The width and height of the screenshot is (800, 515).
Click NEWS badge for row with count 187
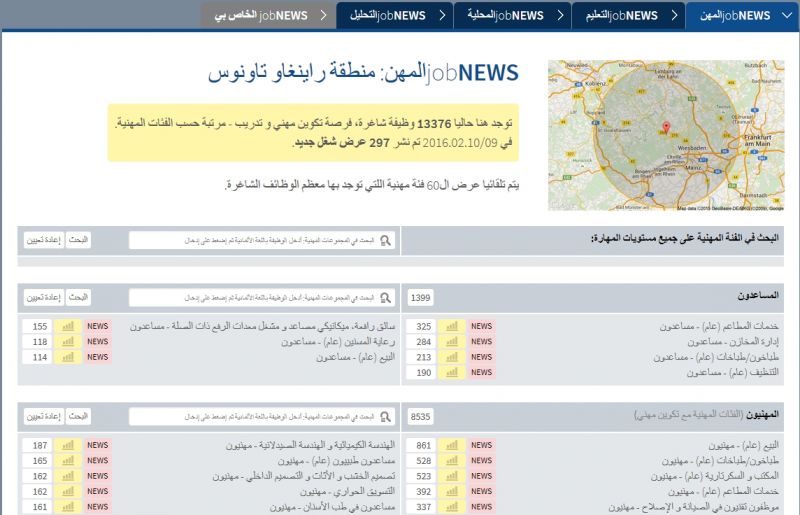97,445
